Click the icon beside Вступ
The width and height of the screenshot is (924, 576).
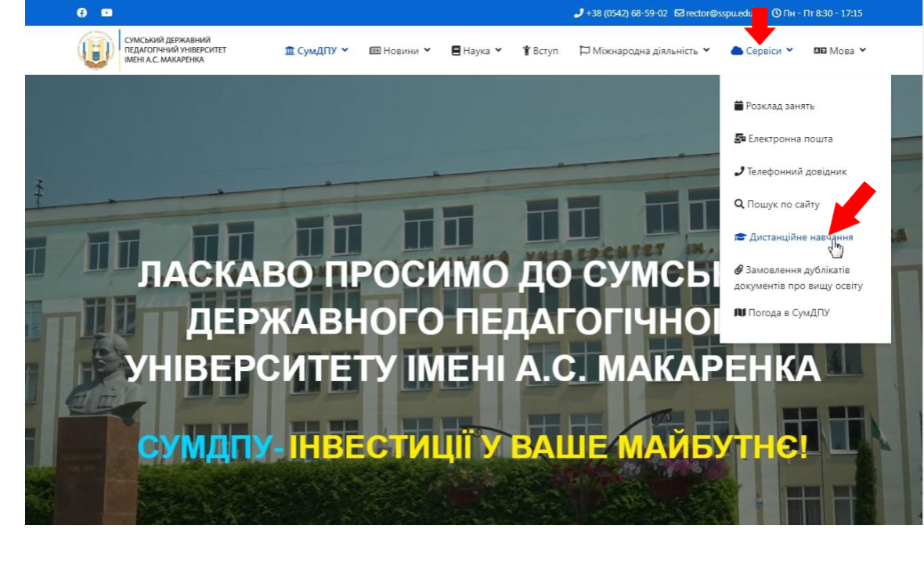526,51
